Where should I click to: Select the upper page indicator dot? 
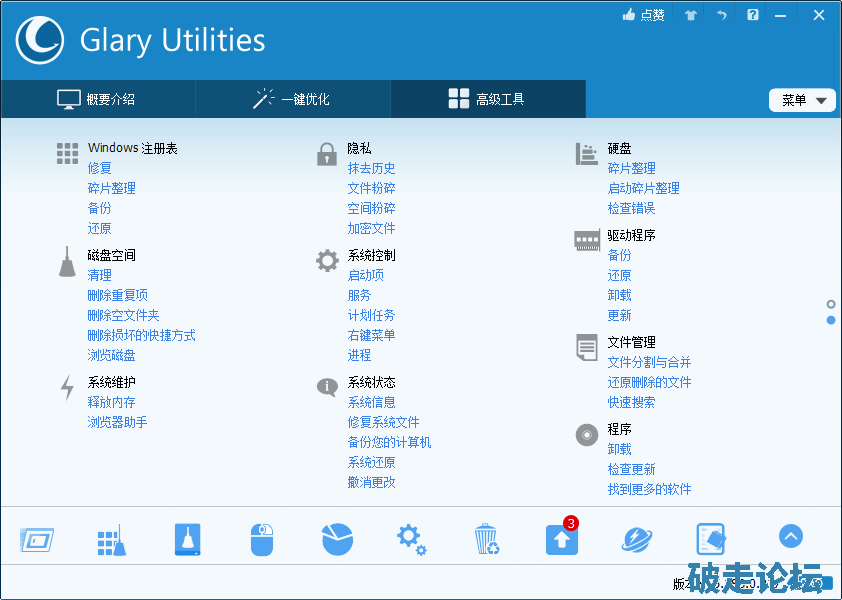tap(831, 303)
